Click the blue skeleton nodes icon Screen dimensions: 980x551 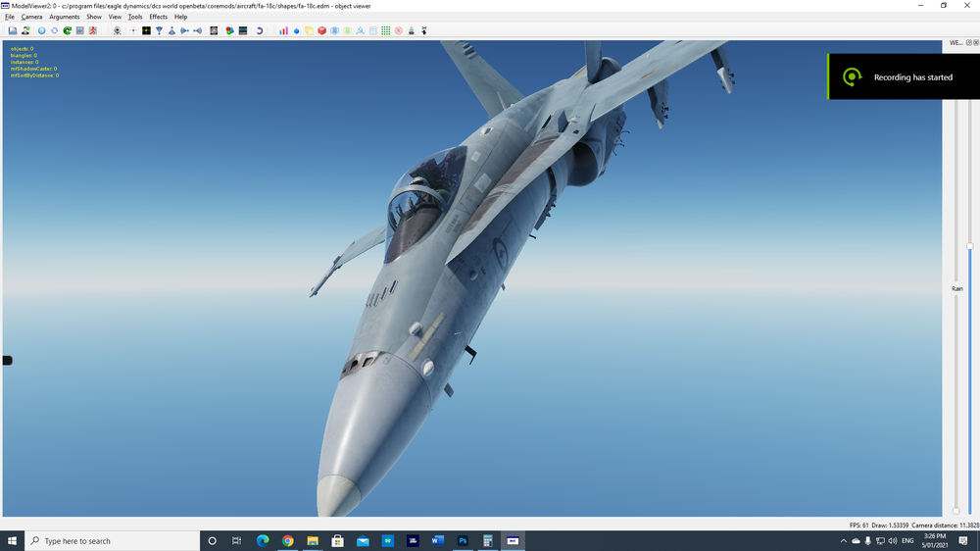click(361, 30)
